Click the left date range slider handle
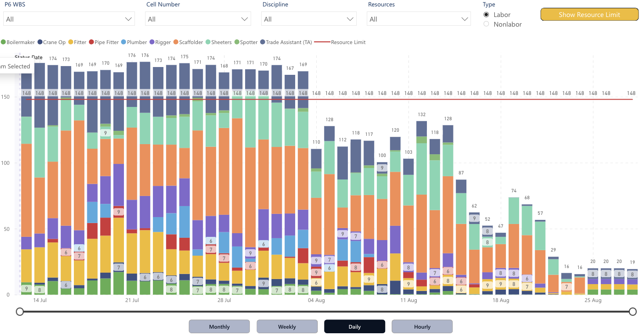 click(x=20, y=312)
